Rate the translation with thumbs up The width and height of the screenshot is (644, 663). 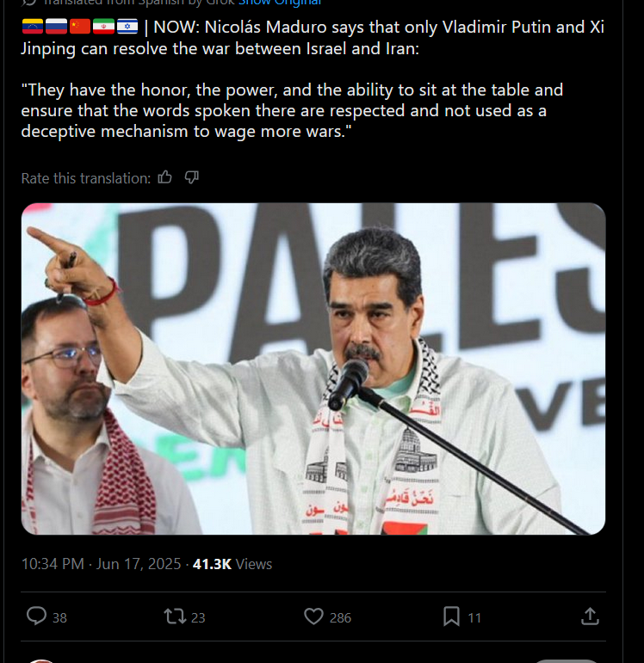(x=165, y=177)
